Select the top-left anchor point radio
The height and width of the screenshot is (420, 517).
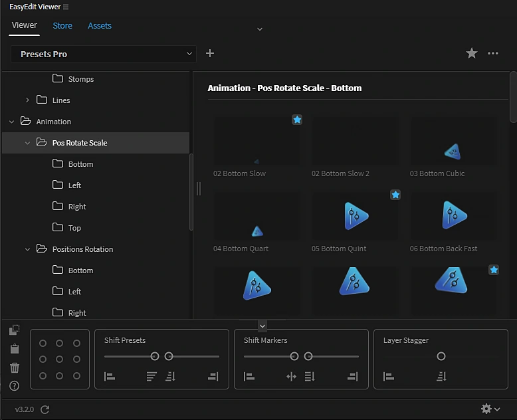43,344
